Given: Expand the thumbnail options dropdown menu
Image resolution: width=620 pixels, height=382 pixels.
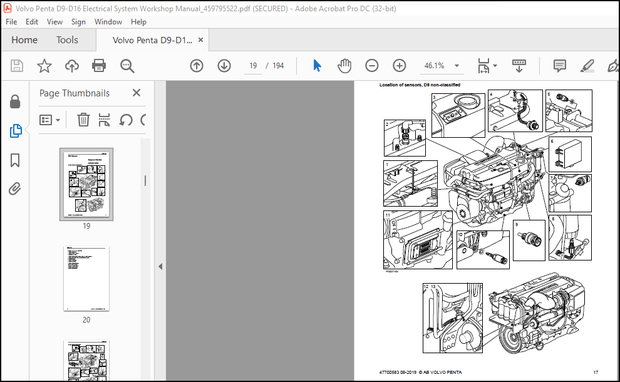Looking at the screenshot, I should tap(50, 119).
